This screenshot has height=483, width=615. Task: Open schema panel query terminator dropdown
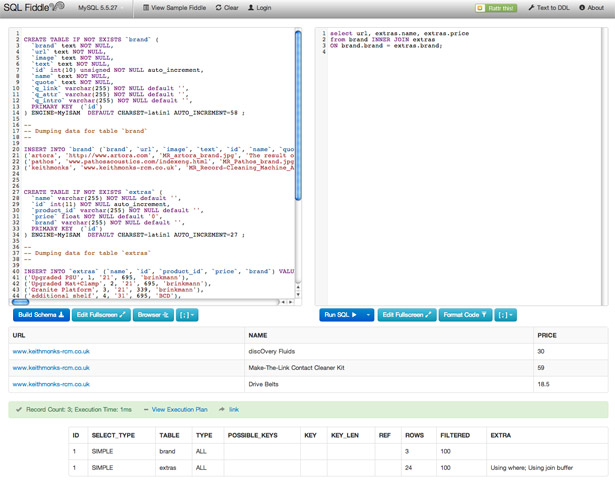tap(186, 315)
